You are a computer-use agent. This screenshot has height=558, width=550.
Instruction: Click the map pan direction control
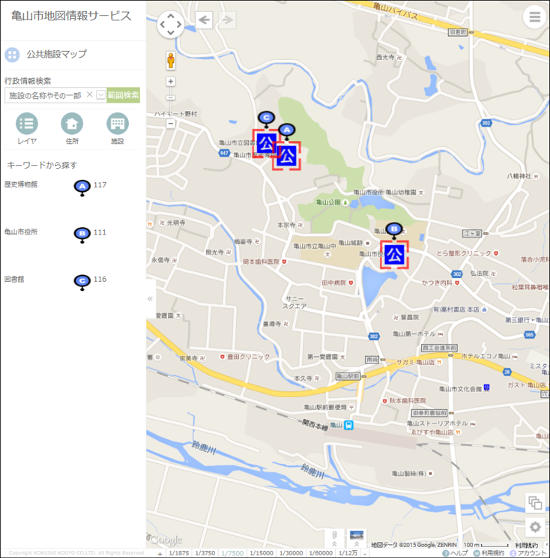coord(171,24)
